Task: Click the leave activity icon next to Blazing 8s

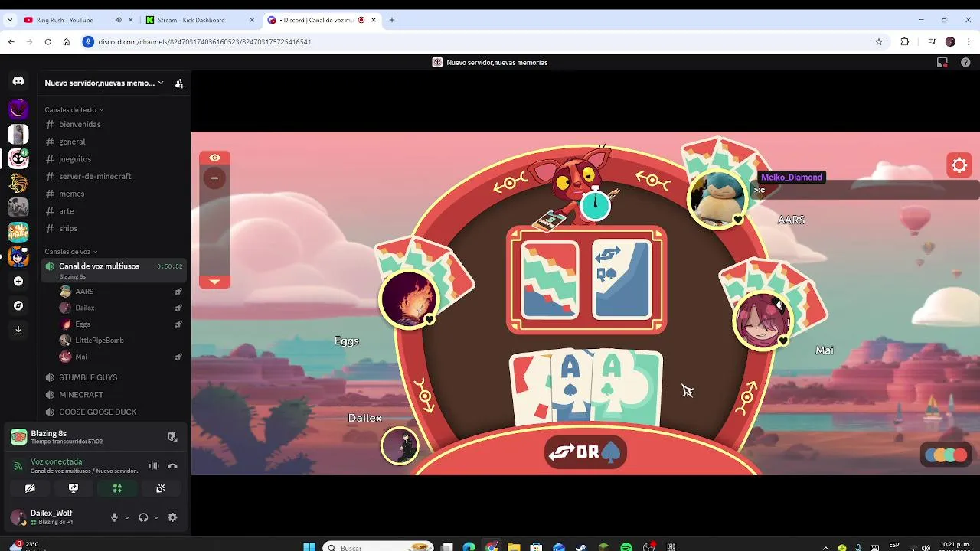Action: [x=172, y=437]
